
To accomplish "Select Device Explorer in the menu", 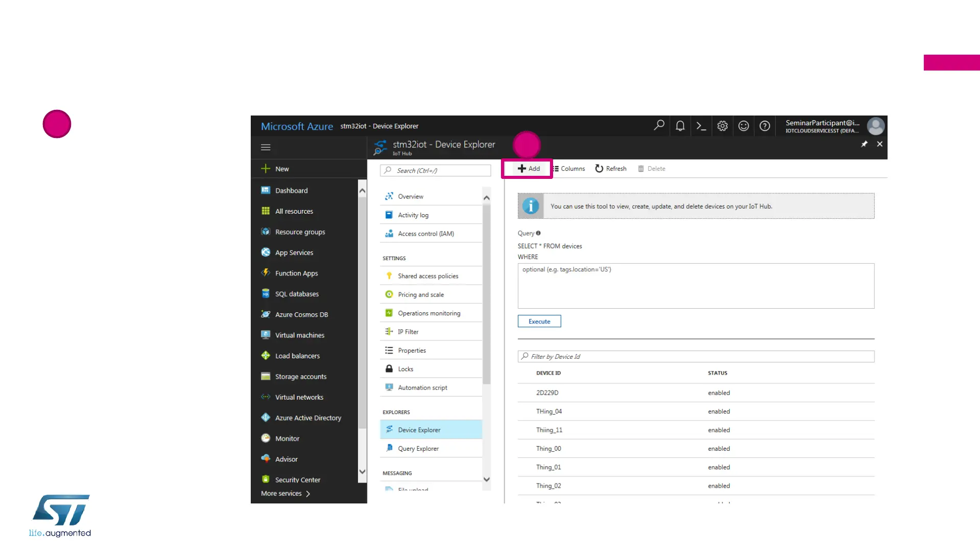I will (431, 430).
